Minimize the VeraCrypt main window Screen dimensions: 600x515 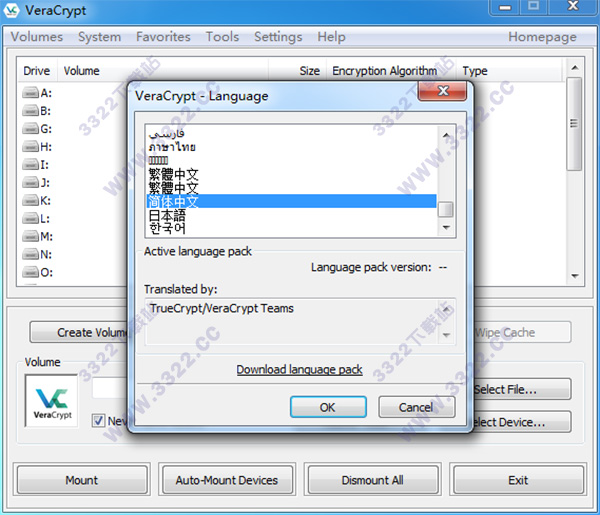coord(505,7)
